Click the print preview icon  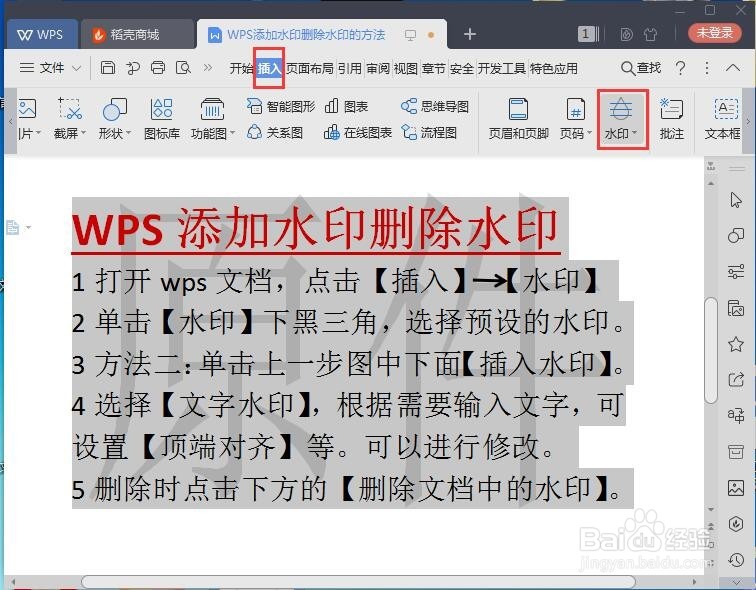(x=183, y=68)
